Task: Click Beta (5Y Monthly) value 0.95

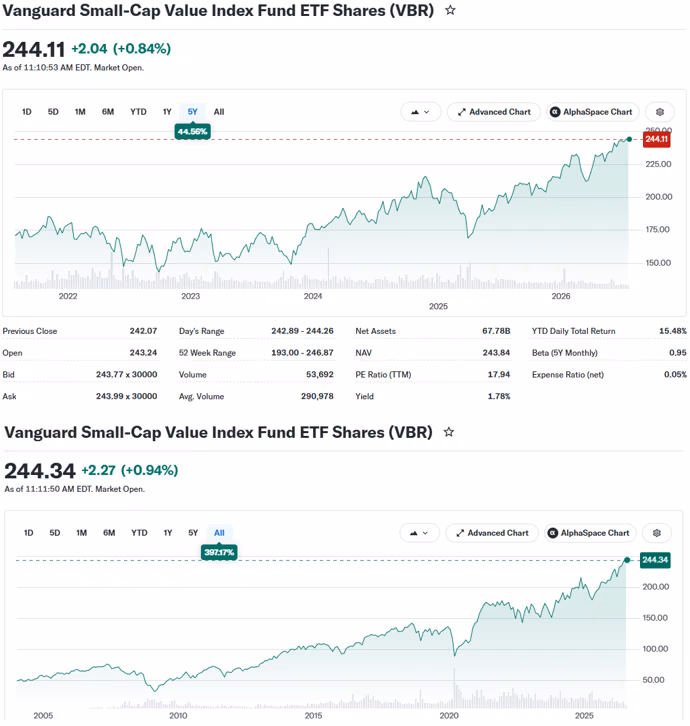Action: point(678,353)
